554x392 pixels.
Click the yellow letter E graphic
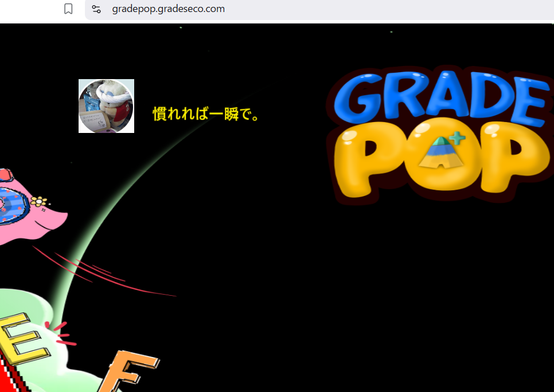(x=24, y=339)
